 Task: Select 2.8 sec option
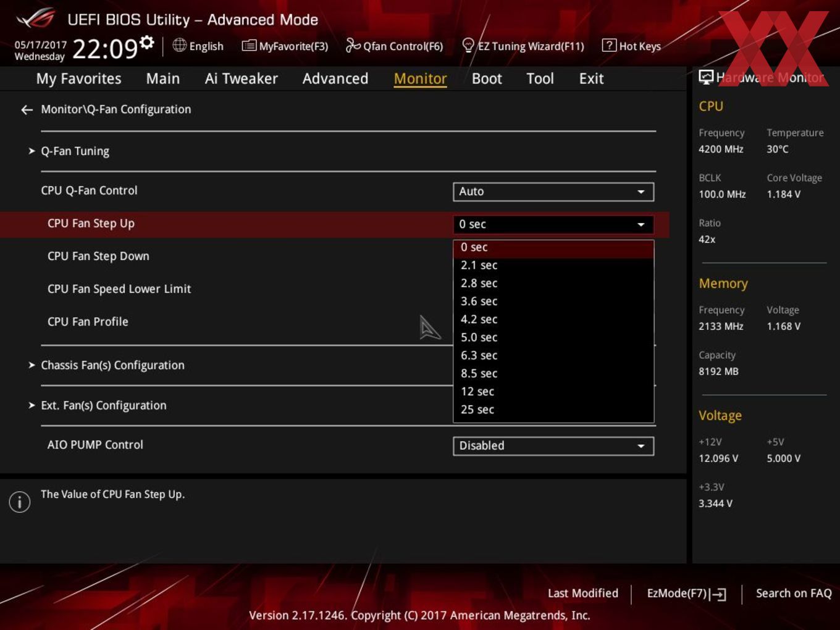[x=553, y=283]
